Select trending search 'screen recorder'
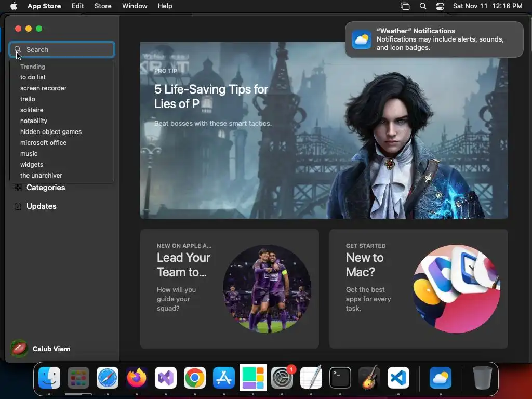The width and height of the screenshot is (532, 399). (x=44, y=88)
